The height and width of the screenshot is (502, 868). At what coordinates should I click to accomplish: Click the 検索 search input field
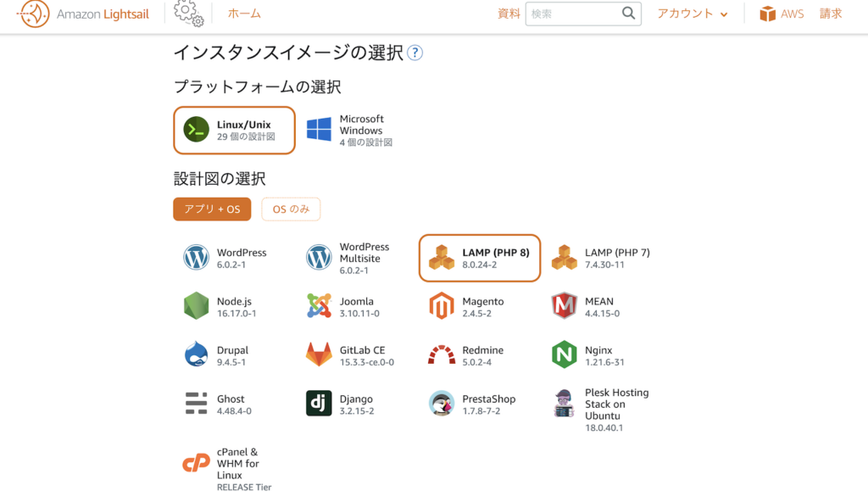pos(573,14)
